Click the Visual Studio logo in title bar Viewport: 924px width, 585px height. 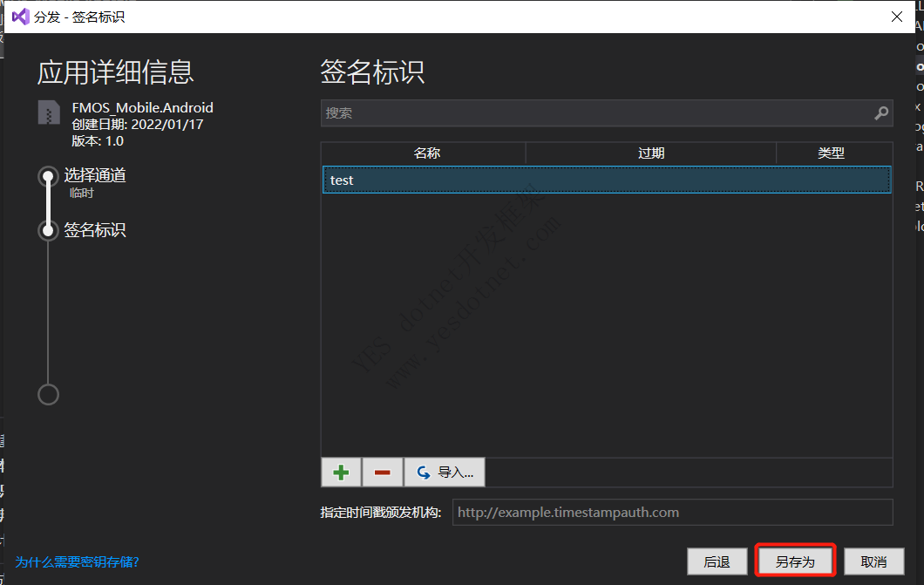click(x=21, y=17)
